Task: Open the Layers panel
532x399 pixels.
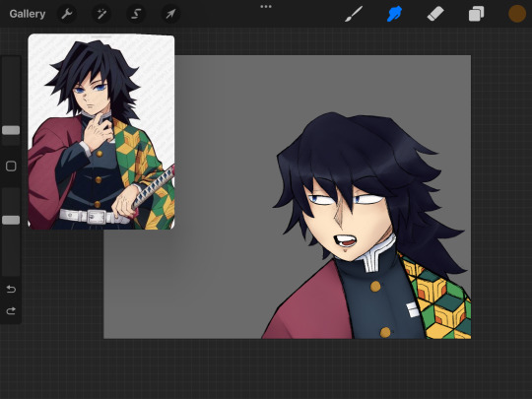Action: click(477, 14)
